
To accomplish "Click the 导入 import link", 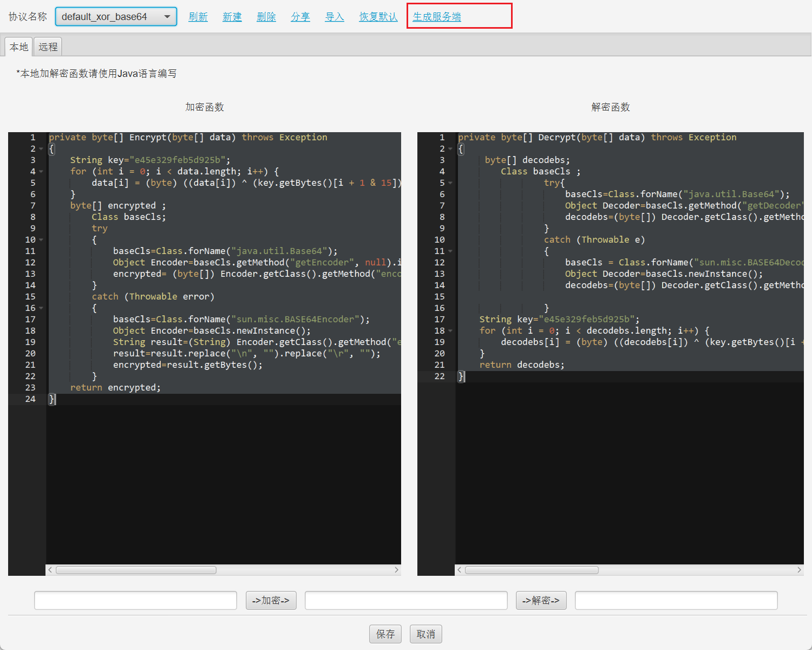I will [x=335, y=17].
